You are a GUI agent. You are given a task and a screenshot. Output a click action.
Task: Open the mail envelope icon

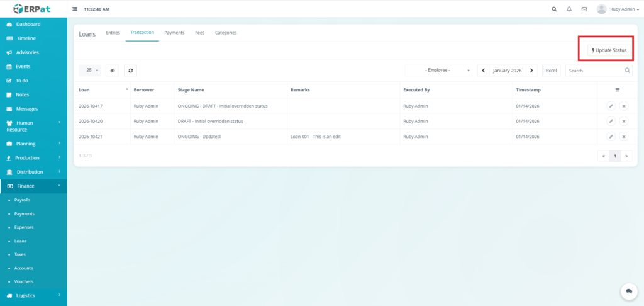pyautogui.click(x=584, y=9)
